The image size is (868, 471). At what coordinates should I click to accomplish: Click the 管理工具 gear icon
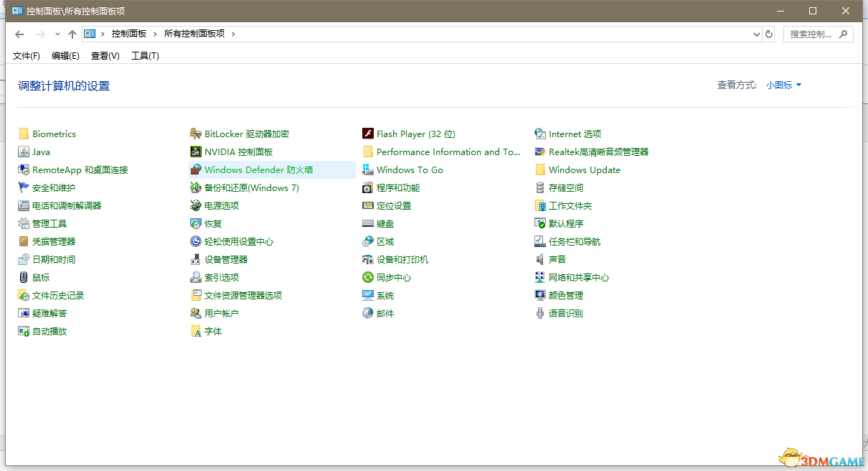tap(24, 223)
